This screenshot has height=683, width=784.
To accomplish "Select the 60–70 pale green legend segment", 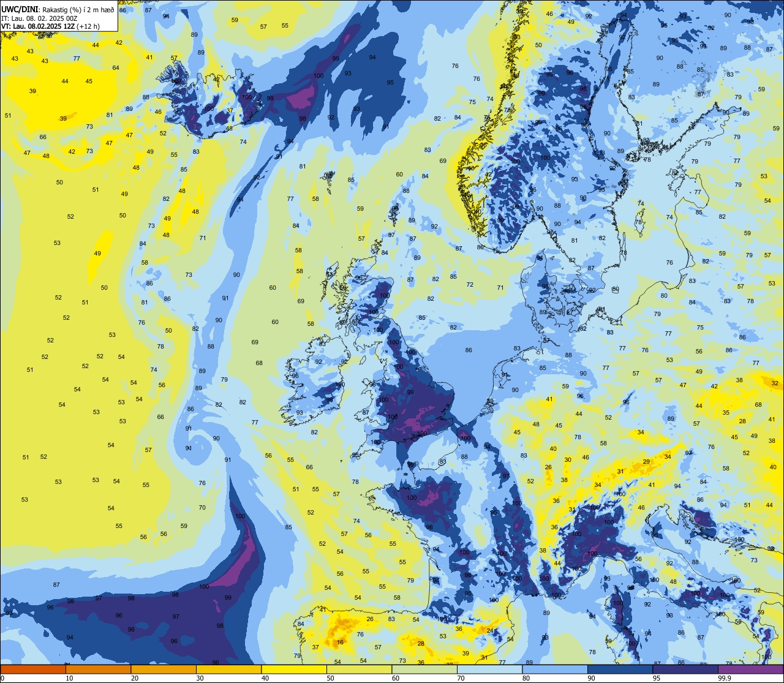I will click(x=424, y=670).
